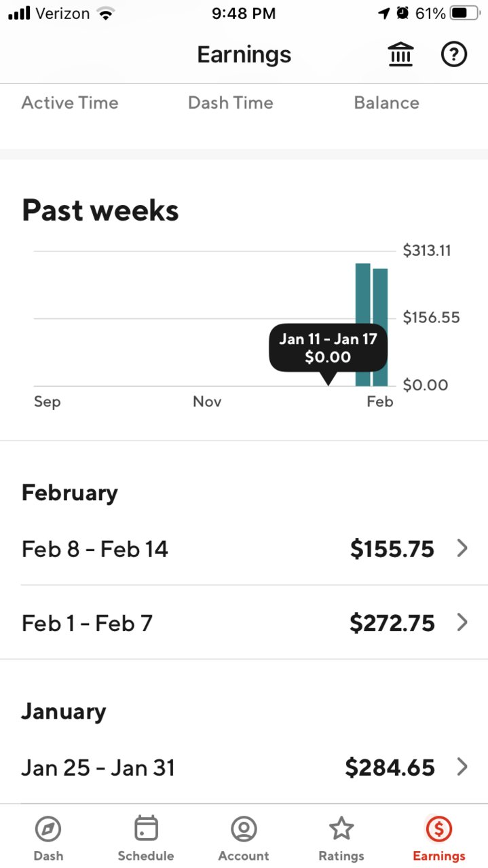Open the Schedule calendar icon
This screenshot has width=488, height=868.
[x=146, y=829]
